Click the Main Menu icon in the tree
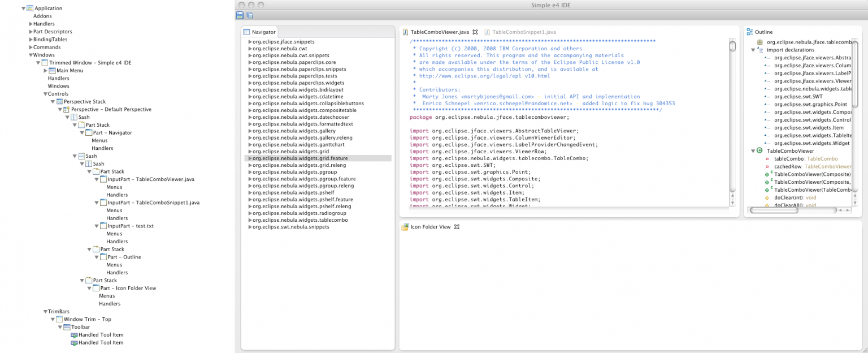The height and width of the screenshot is (353, 868). coord(52,71)
